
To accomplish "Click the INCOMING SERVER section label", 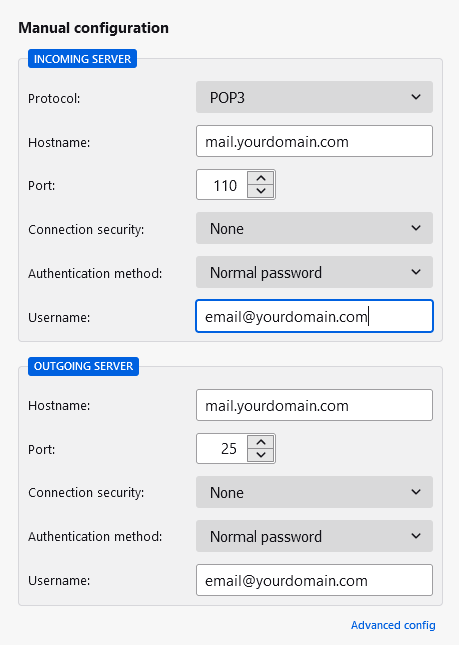I will (82, 59).
